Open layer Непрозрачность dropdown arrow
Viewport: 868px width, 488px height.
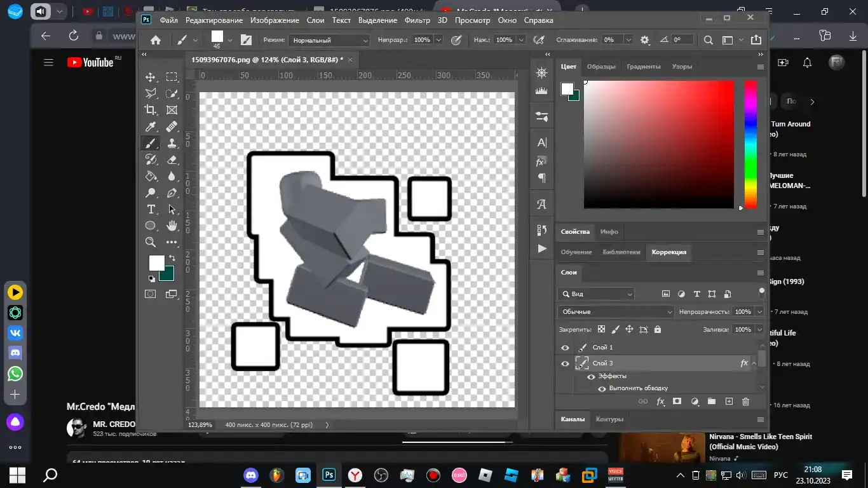click(759, 312)
